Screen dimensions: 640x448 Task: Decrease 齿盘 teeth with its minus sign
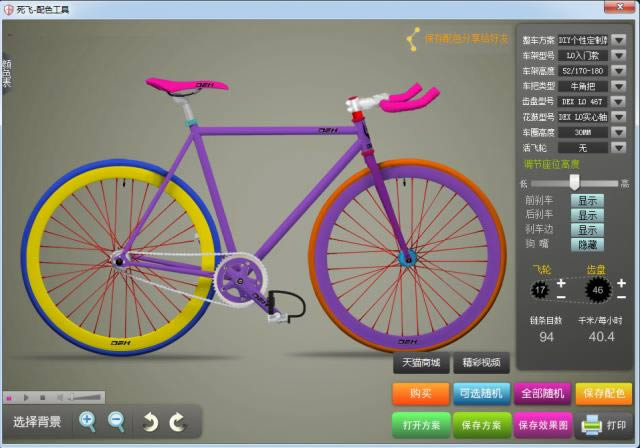[621, 297]
